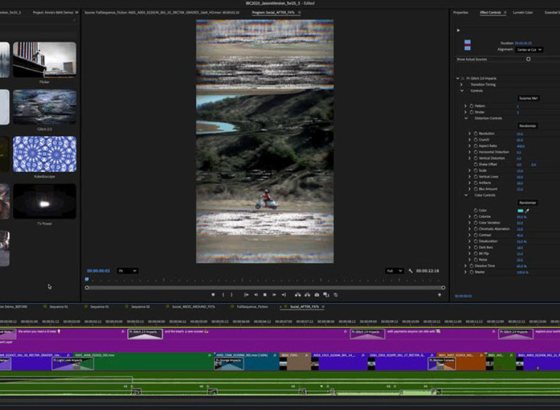Viewport: 560px width, 410px height.
Task: Open the Full playback resolution dropdown
Action: [x=394, y=271]
